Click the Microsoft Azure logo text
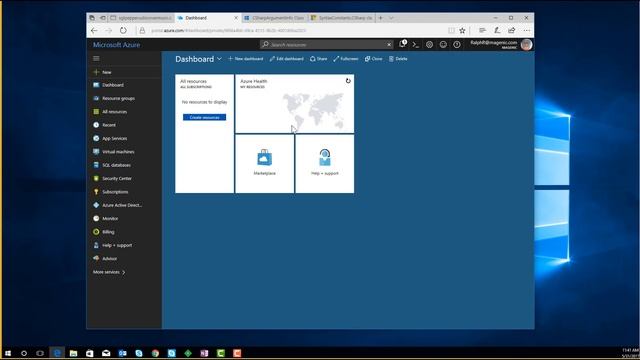Viewport: 640px width, 360px height. [117, 45]
